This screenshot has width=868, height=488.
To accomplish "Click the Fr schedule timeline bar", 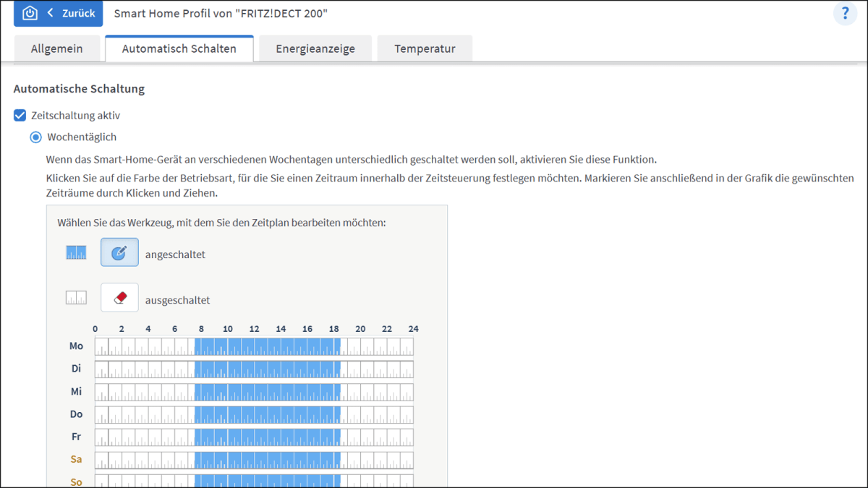I will tap(254, 437).
